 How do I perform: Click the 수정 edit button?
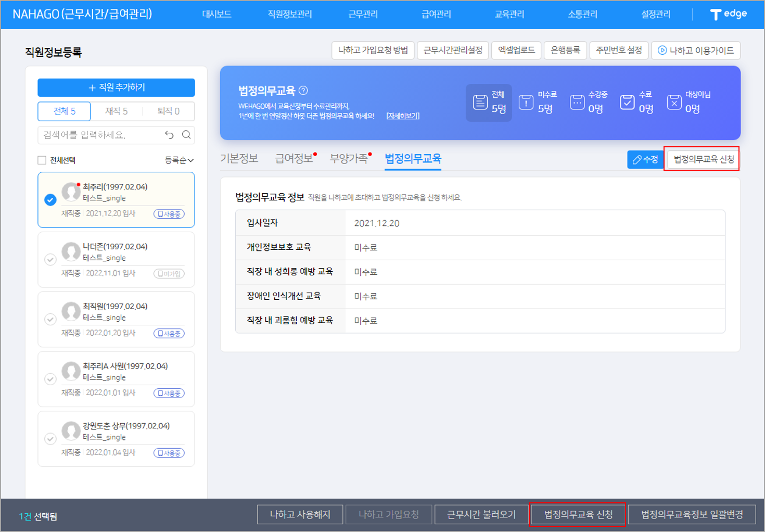pyautogui.click(x=645, y=159)
